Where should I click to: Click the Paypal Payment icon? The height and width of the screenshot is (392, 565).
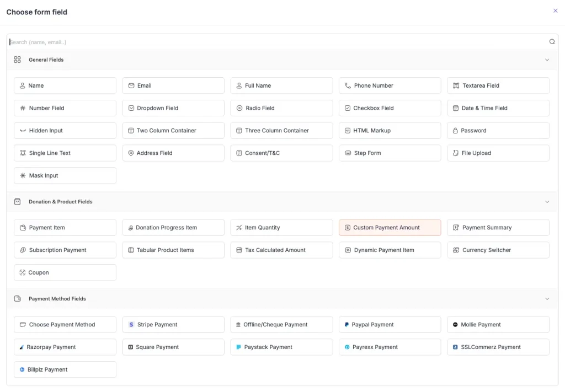pyautogui.click(x=346, y=324)
